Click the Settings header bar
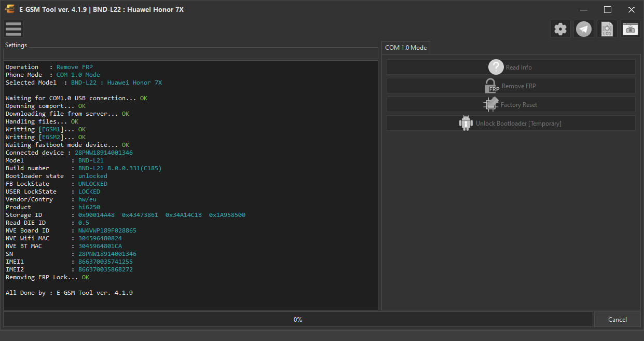 pos(191,53)
